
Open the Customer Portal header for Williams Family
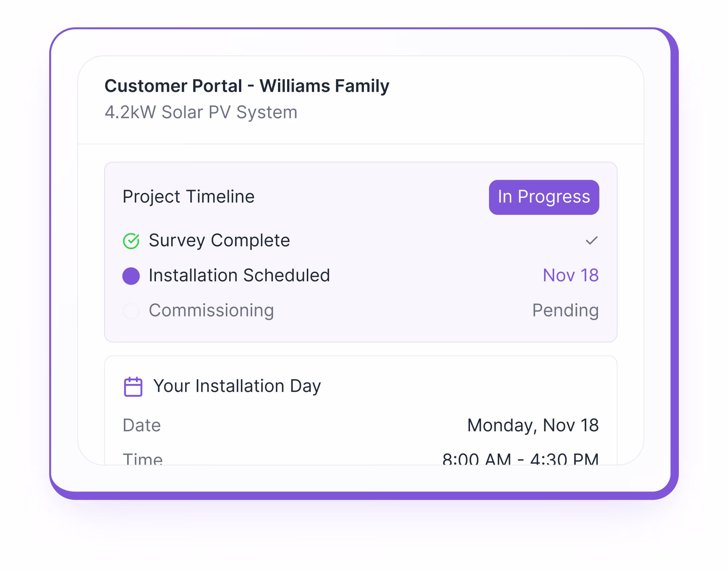pos(247,85)
